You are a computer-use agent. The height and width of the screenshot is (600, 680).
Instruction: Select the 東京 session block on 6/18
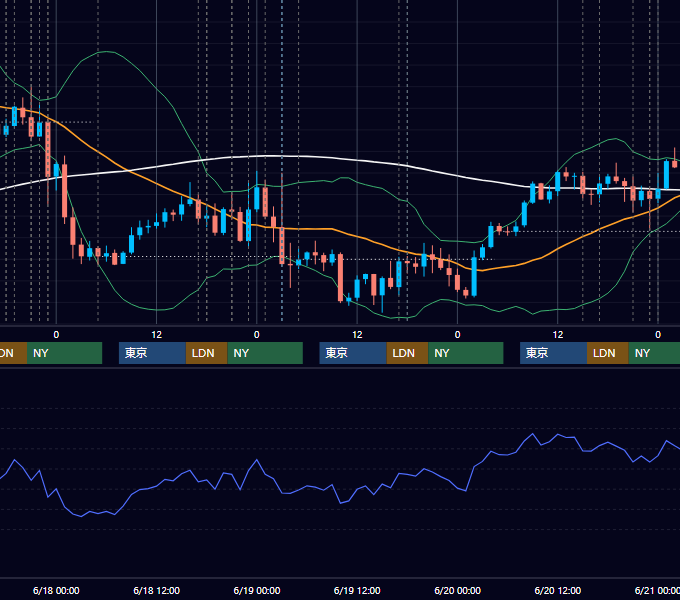pos(153,353)
